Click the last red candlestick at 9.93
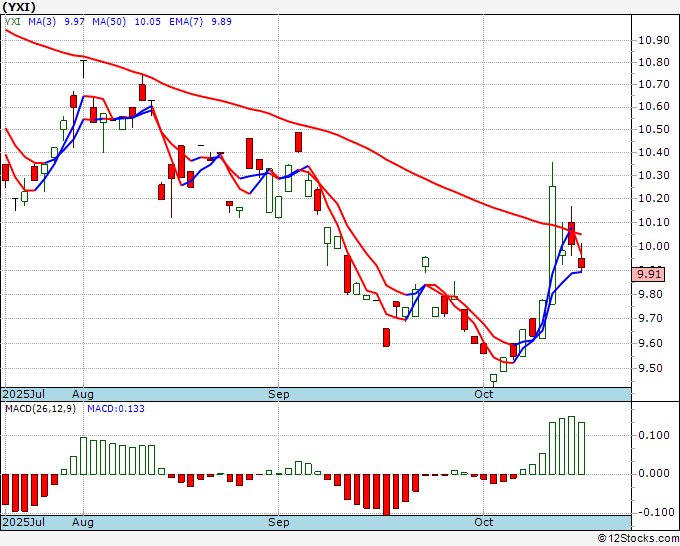680x546 pixels. point(582,263)
